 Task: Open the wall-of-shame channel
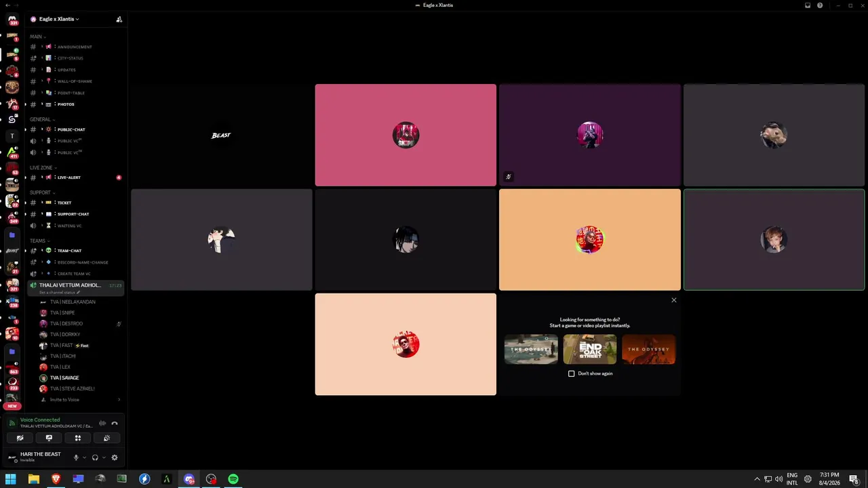point(75,81)
